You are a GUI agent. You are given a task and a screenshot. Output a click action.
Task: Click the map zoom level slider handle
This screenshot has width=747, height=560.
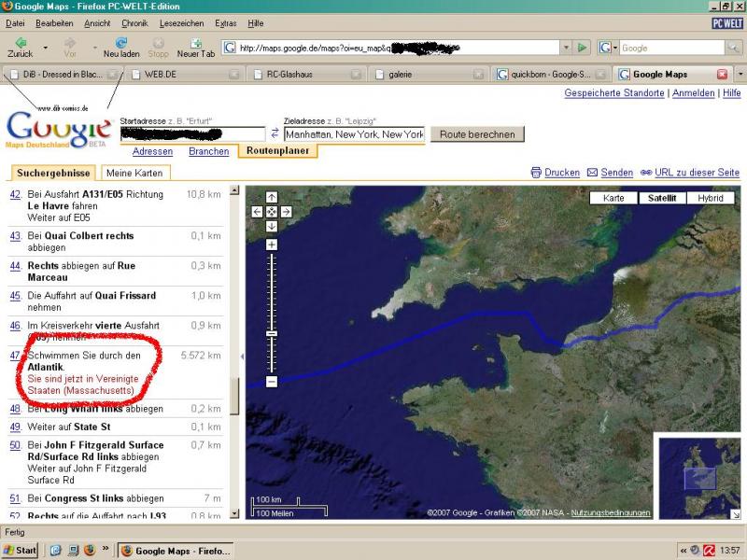(272, 333)
